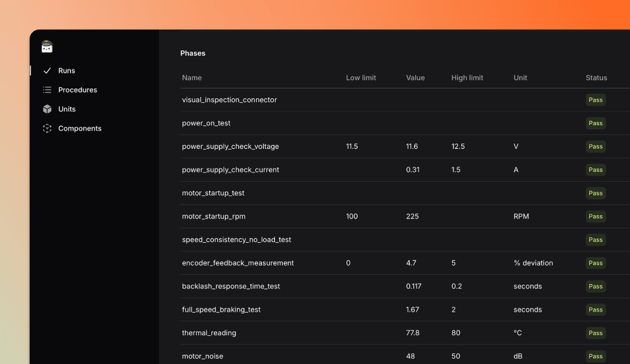630x364 pixels.
Task: Click the 1.67 braking time value
Action: 412,310
